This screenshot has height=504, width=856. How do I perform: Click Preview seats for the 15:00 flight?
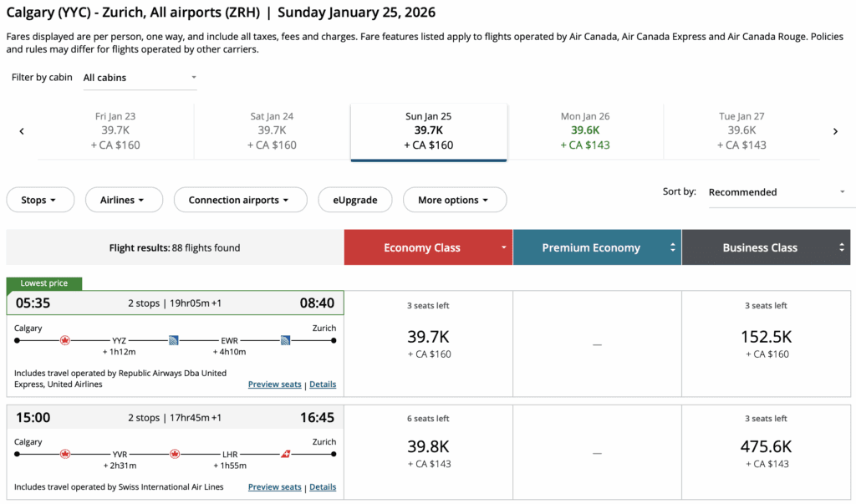[274, 487]
